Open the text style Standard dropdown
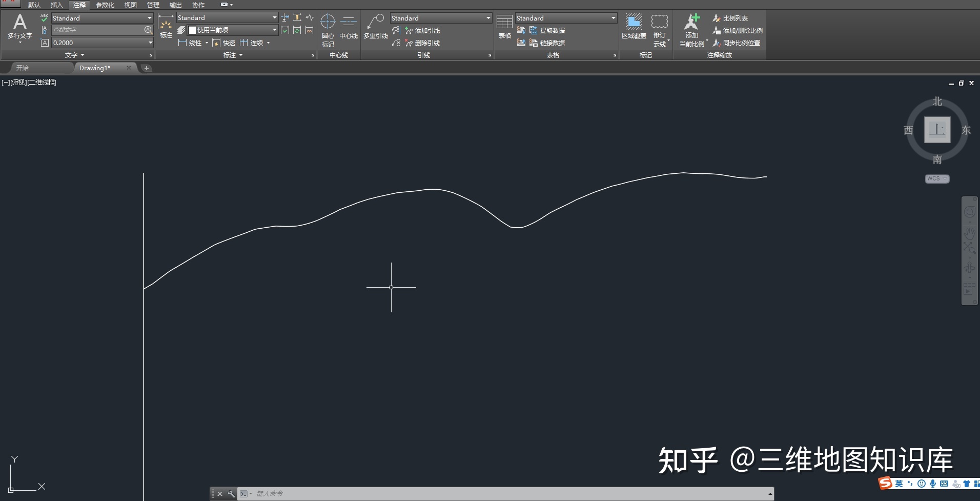 pos(149,18)
